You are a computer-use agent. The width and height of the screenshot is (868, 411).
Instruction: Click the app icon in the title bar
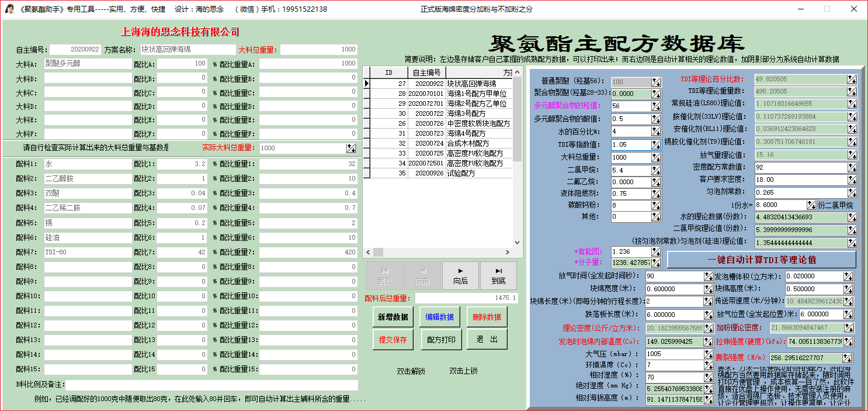pos(10,9)
